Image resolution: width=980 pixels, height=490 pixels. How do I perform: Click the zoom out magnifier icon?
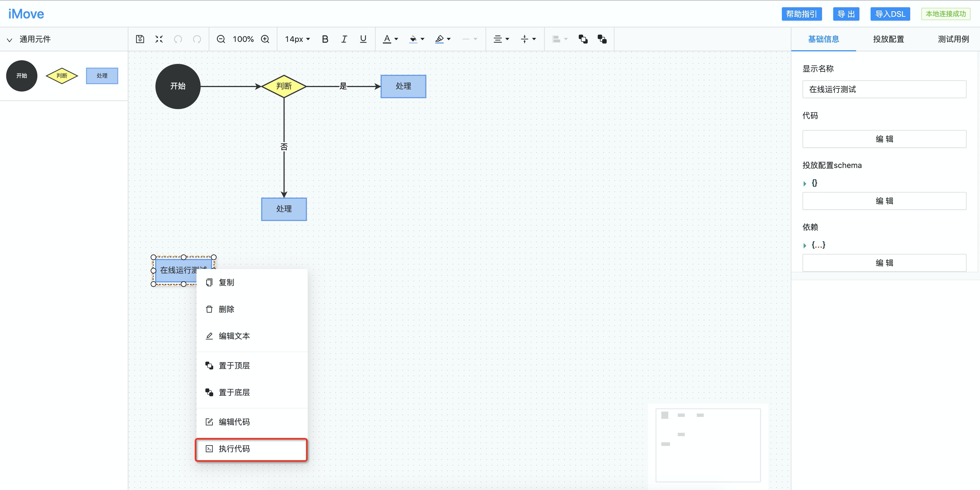221,39
